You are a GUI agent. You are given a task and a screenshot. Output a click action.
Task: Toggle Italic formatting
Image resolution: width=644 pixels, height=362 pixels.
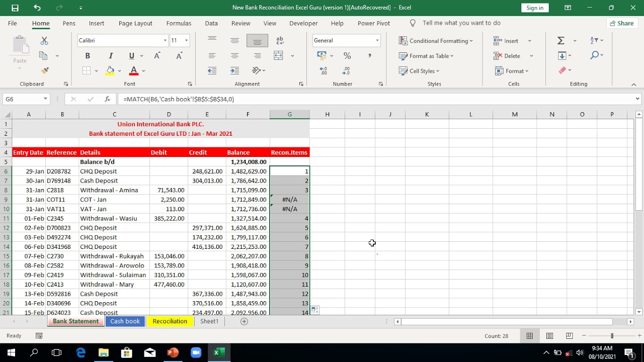pos(110,56)
